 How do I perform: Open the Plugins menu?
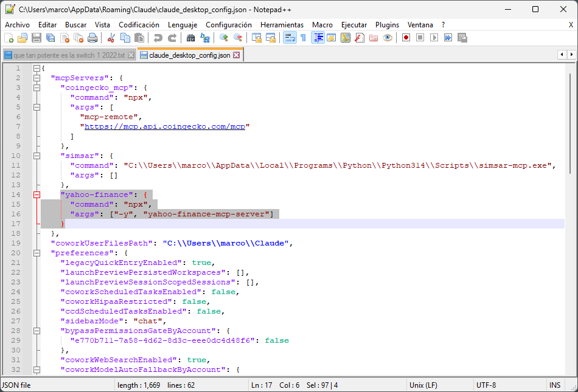pyautogui.click(x=387, y=25)
